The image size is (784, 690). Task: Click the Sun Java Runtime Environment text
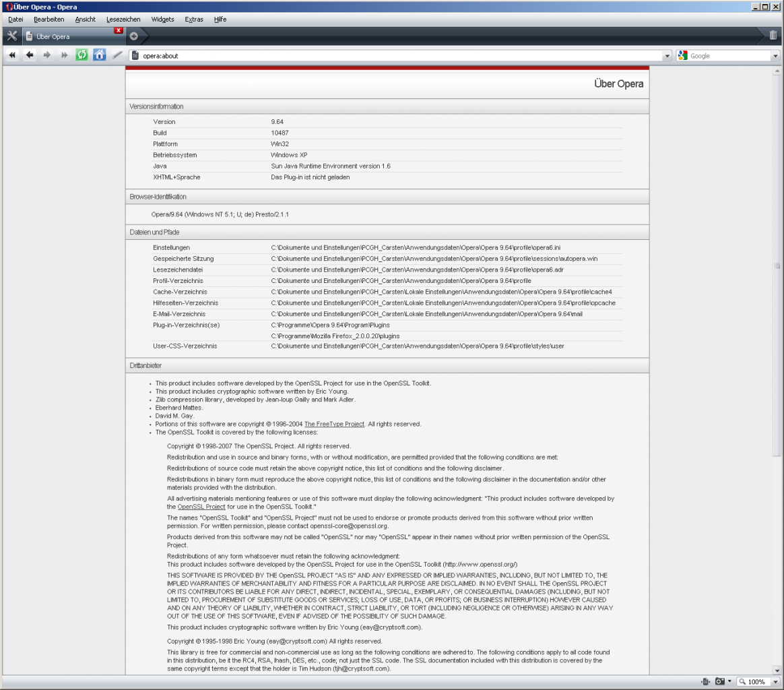coord(331,166)
